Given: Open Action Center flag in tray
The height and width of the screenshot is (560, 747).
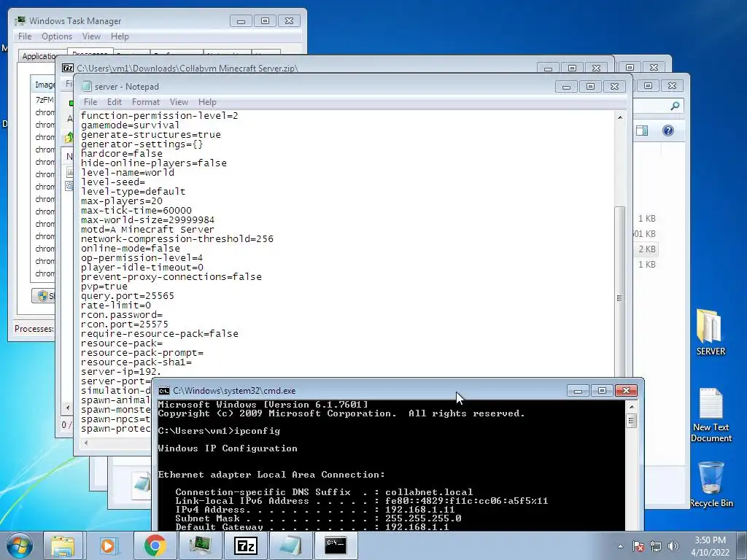Looking at the screenshot, I should coord(638,546).
